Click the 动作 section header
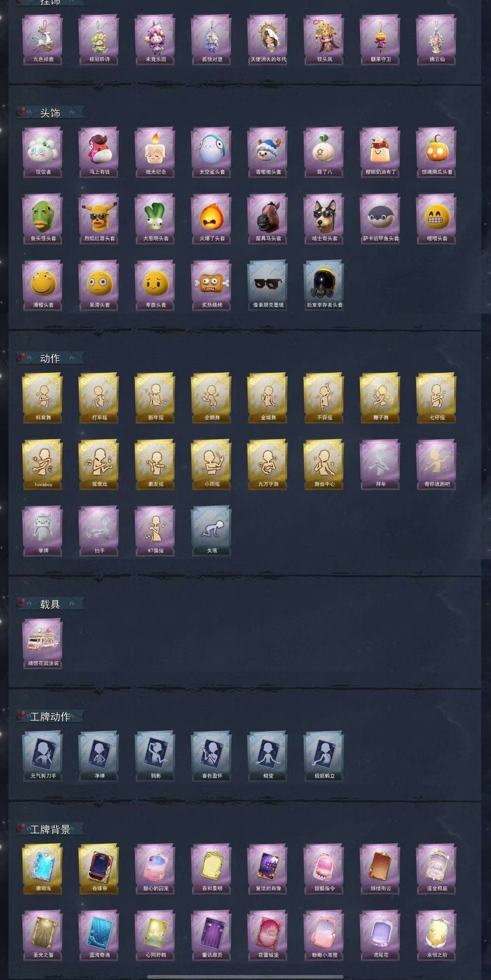Viewport: 491px width, 980px height. pos(50,358)
